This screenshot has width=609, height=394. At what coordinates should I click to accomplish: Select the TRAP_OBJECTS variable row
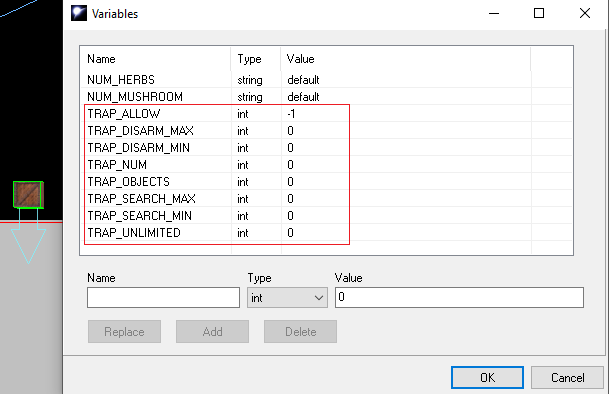pos(326,182)
